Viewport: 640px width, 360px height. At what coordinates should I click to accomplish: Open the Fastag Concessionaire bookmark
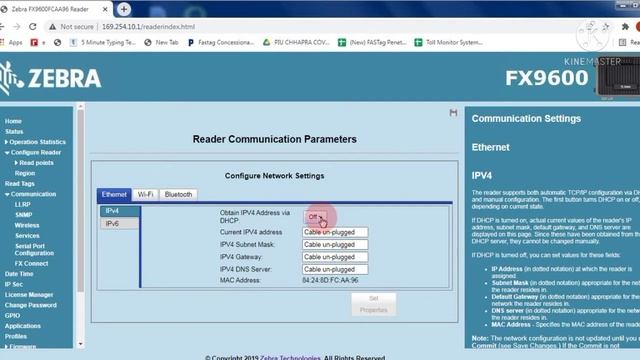coord(221,42)
